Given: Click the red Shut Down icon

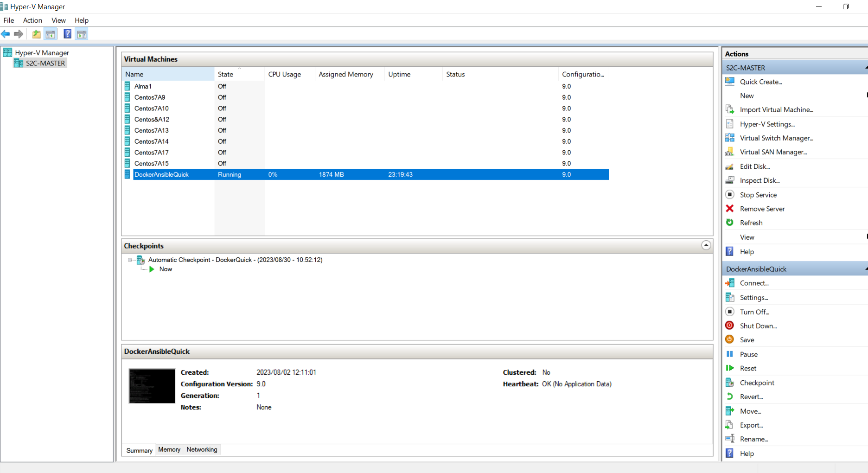Looking at the screenshot, I should coord(730,326).
